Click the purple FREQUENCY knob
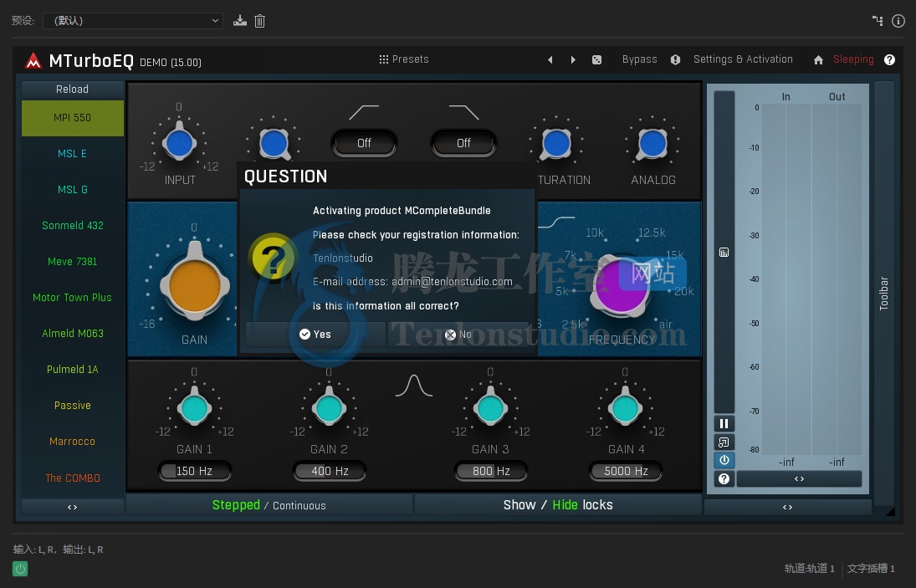This screenshot has height=588, width=916. [x=621, y=285]
